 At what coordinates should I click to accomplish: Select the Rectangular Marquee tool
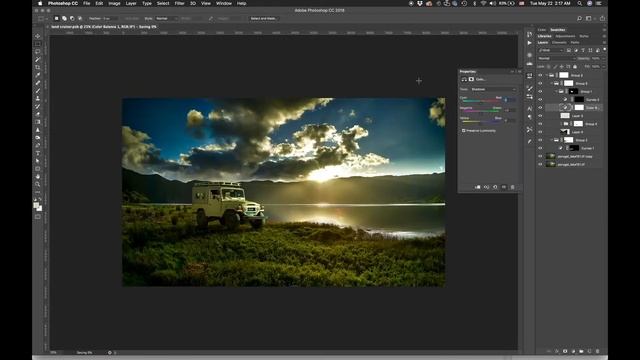pos(38,44)
